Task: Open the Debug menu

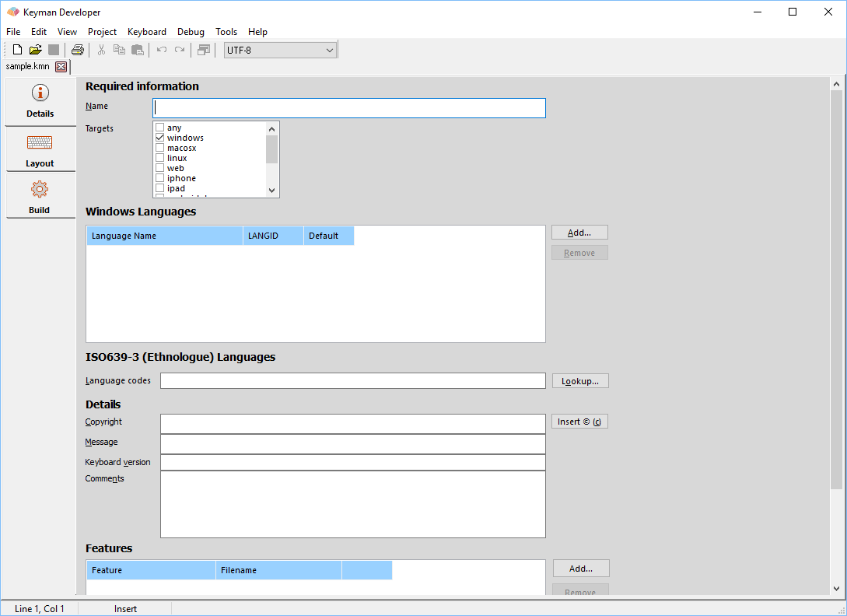Action: 191,32
